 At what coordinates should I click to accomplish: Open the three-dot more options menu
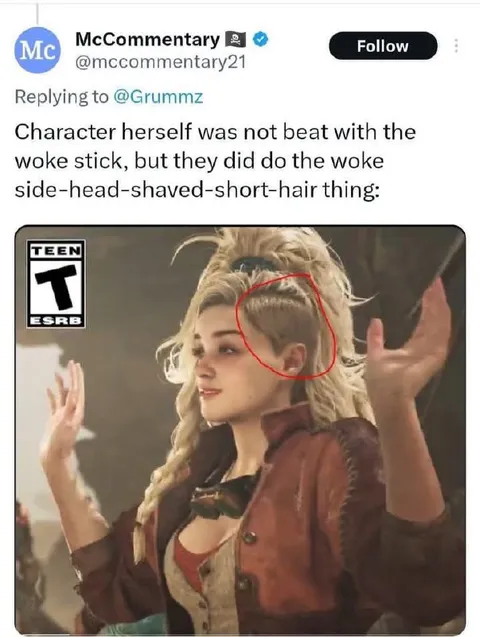[x=456, y=46]
